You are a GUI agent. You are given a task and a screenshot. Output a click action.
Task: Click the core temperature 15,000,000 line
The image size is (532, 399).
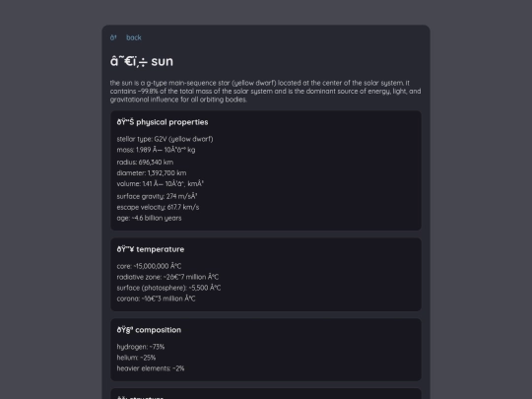(149, 266)
